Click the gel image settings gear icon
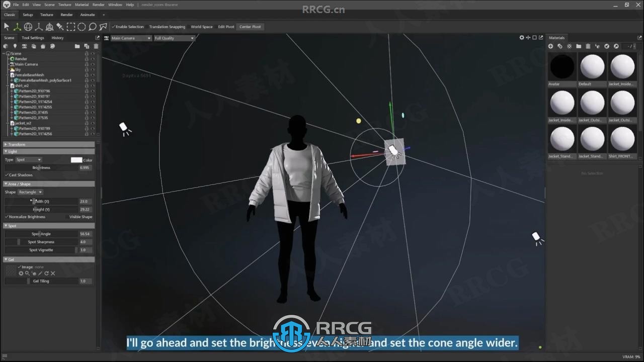Viewport: 644px width, 362px height. pyautogui.click(x=21, y=274)
